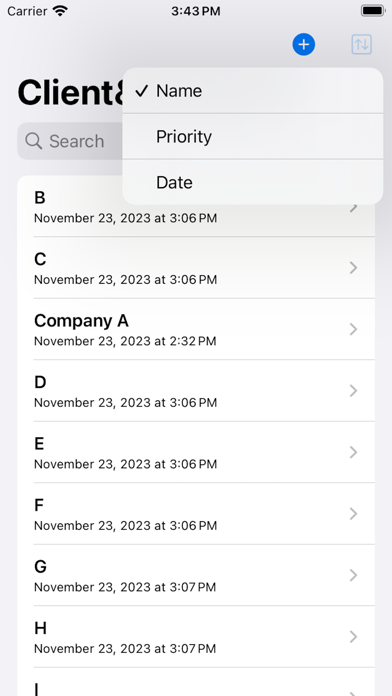Image resolution: width=392 pixels, height=696 pixels.
Task: Open the chevron on row G
Action: point(353,575)
